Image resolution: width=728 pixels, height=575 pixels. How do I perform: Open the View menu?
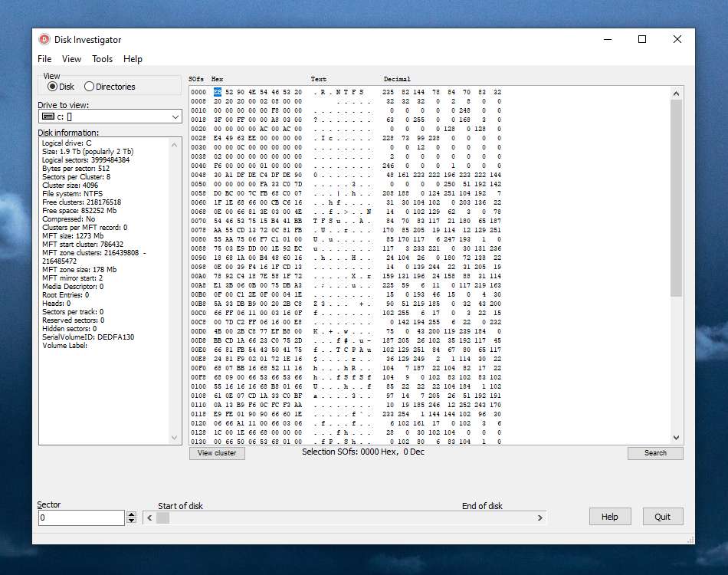[71, 59]
